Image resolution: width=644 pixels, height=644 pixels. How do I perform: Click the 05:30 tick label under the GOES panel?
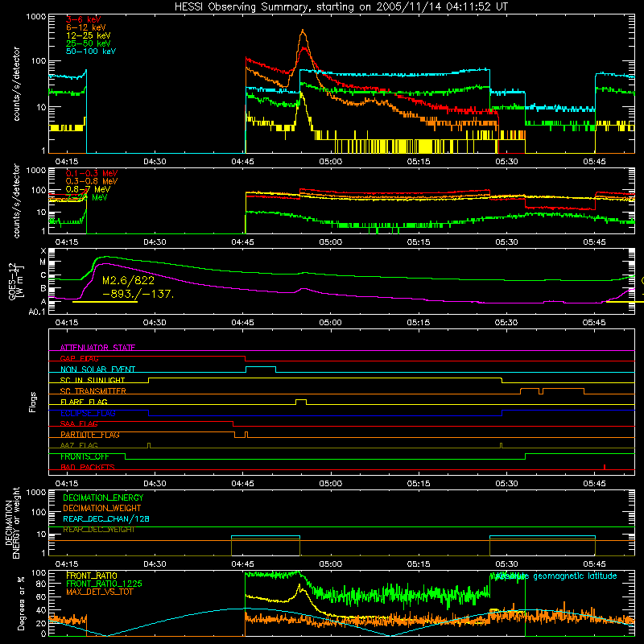506,323
